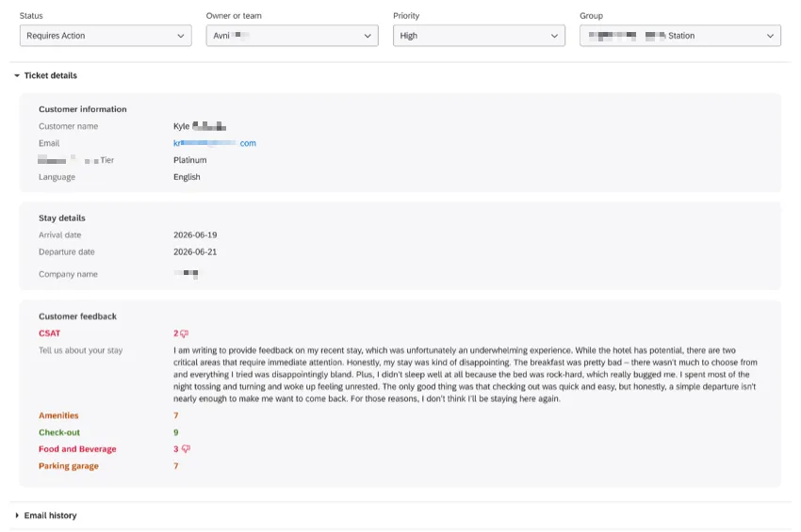The height and width of the screenshot is (532, 801).
Task: Click the Parking garage score value 7
Action: pyautogui.click(x=175, y=466)
